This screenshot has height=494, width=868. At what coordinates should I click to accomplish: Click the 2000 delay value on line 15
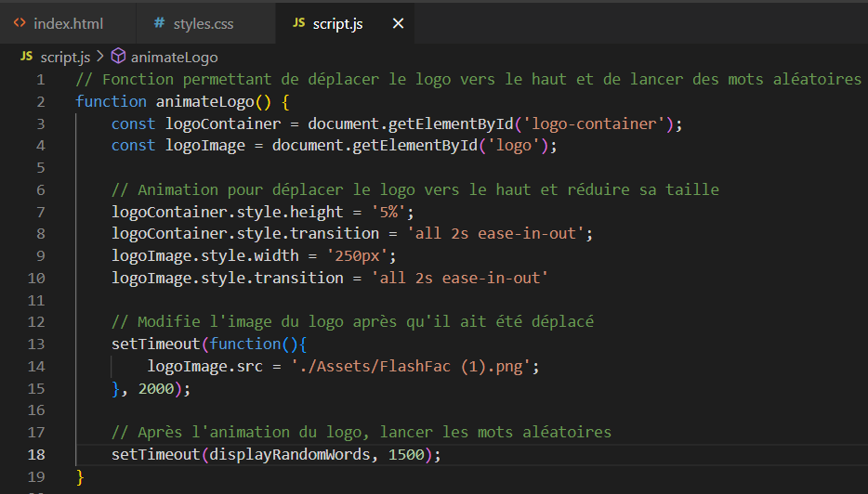(156, 388)
